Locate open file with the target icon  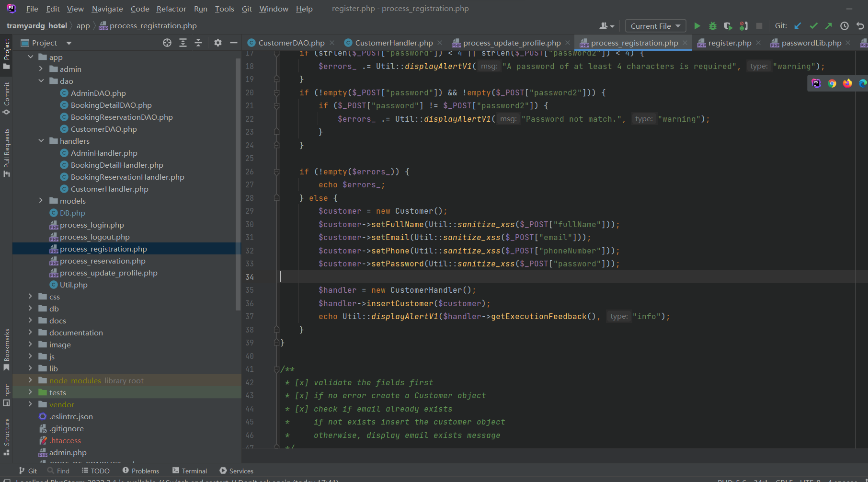pyautogui.click(x=167, y=43)
